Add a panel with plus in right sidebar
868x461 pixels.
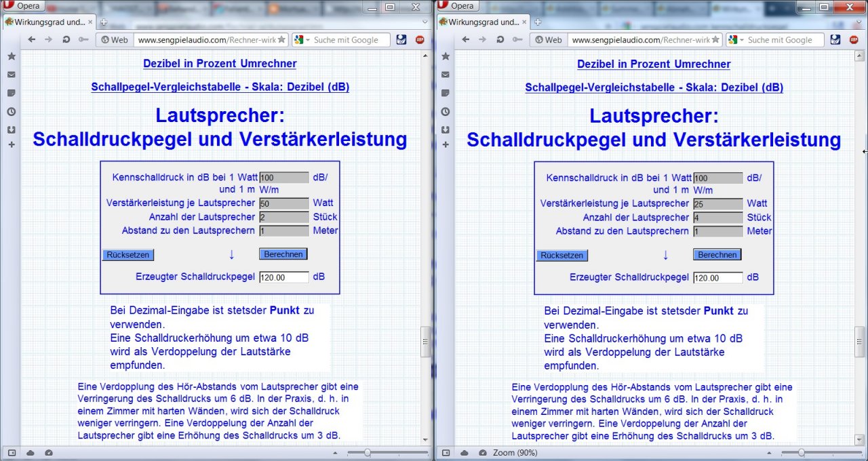[x=445, y=144]
